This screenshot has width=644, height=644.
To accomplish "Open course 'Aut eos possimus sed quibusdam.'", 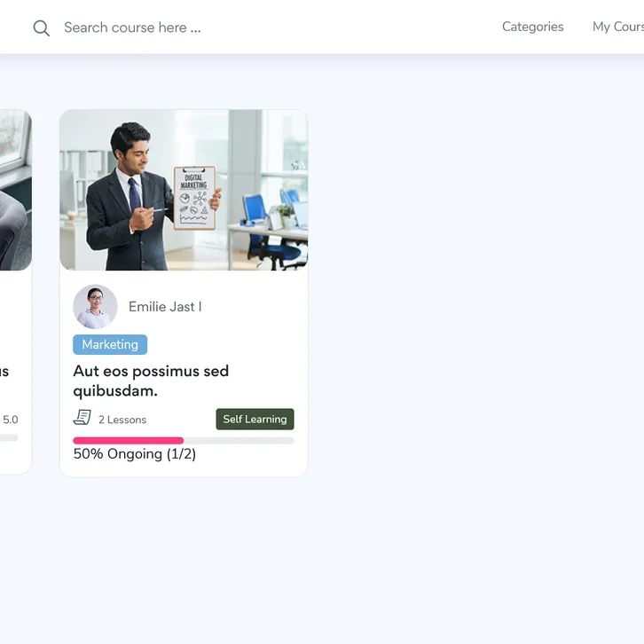I will (x=151, y=381).
